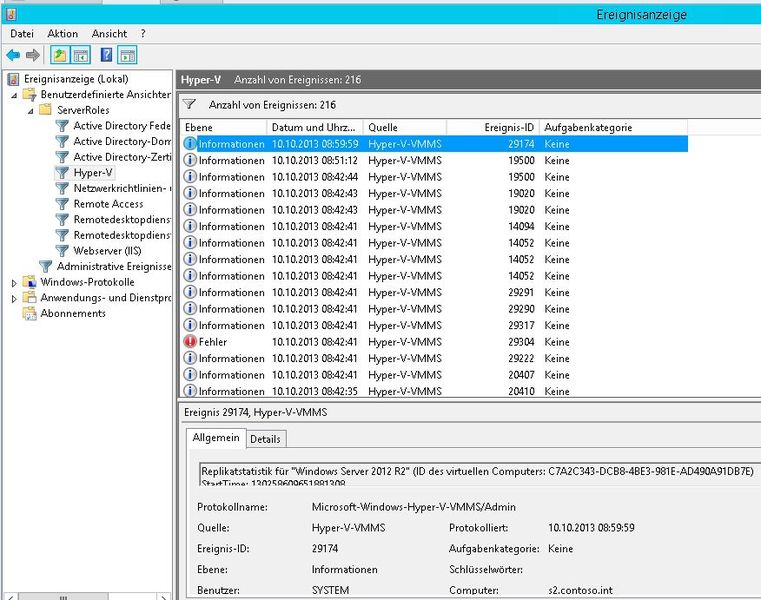This screenshot has width=761, height=600.
Task: Sort by the Datum und Uhrzeit column header
Action: (x=312, y=127)
